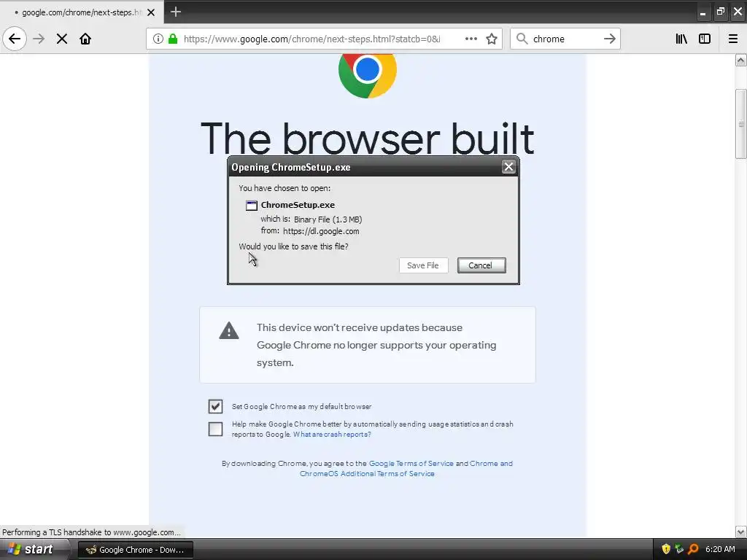
Task: Open Google Terms of Service link
Action: tap(411, 463)
